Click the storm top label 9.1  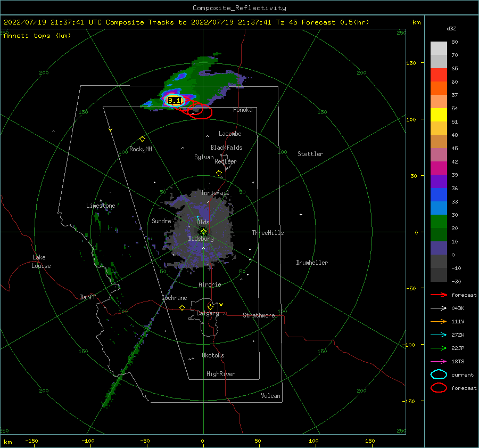pos(174,100)
